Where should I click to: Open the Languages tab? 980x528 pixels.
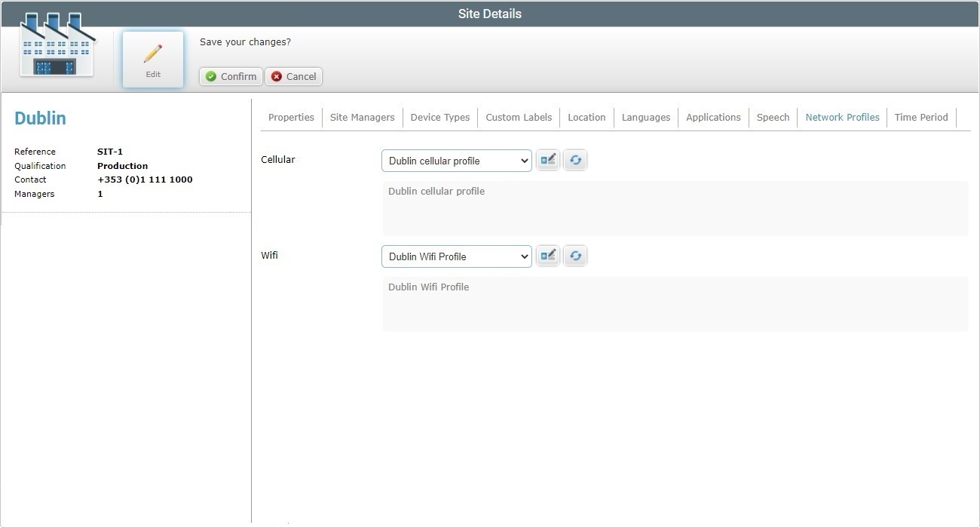(x=646, y=117)
